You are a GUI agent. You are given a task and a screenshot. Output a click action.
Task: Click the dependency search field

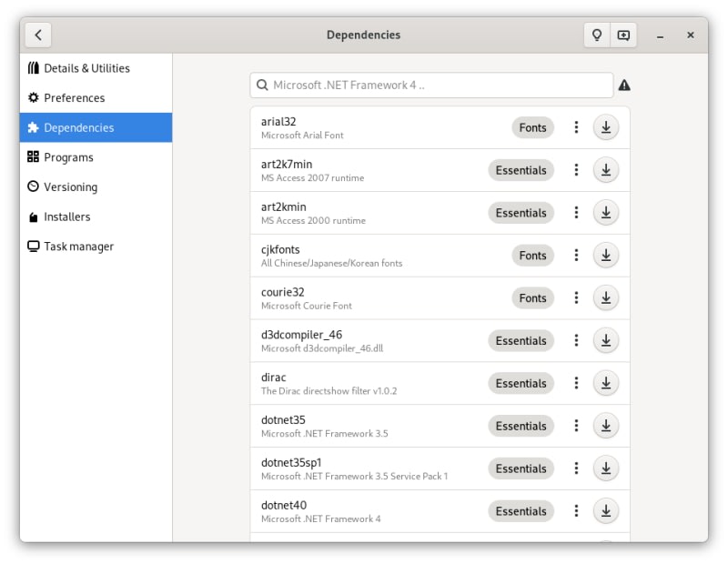(431, 86)
